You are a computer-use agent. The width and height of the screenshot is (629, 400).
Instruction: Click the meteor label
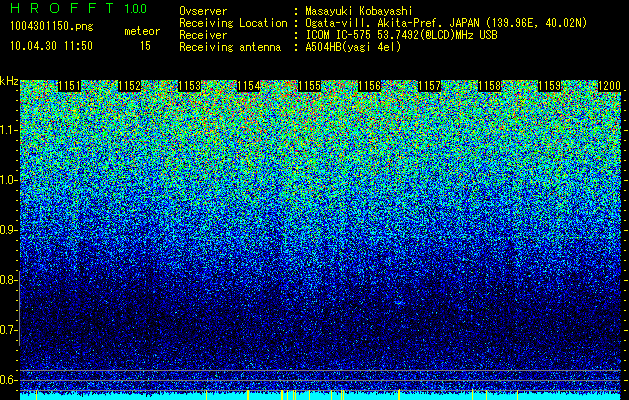tap(142, 31)
